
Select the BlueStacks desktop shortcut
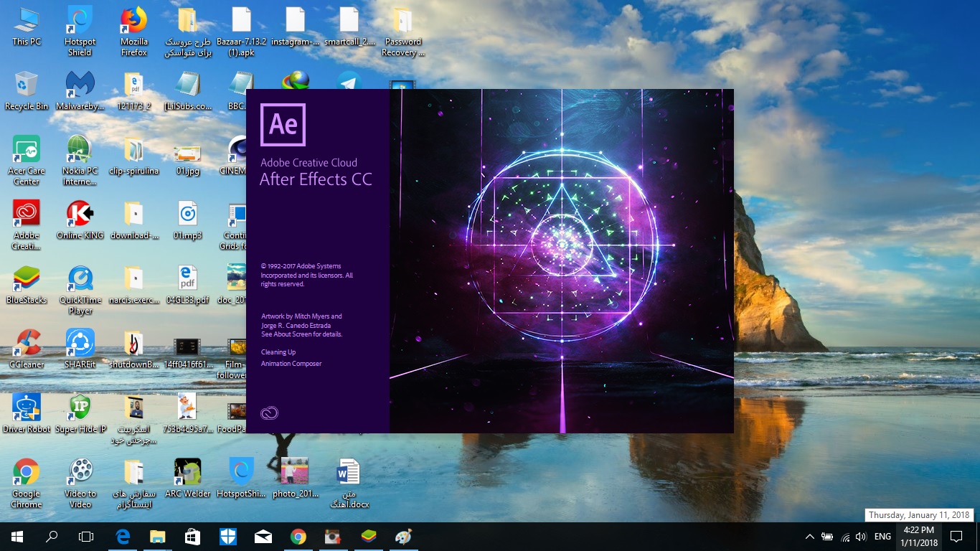(27, 285)
